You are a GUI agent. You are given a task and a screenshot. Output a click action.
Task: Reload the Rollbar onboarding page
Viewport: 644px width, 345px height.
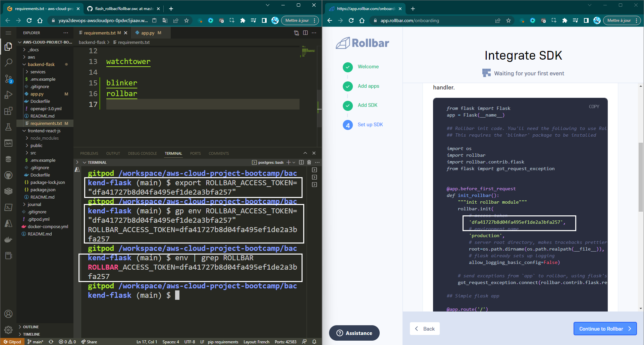351,20
